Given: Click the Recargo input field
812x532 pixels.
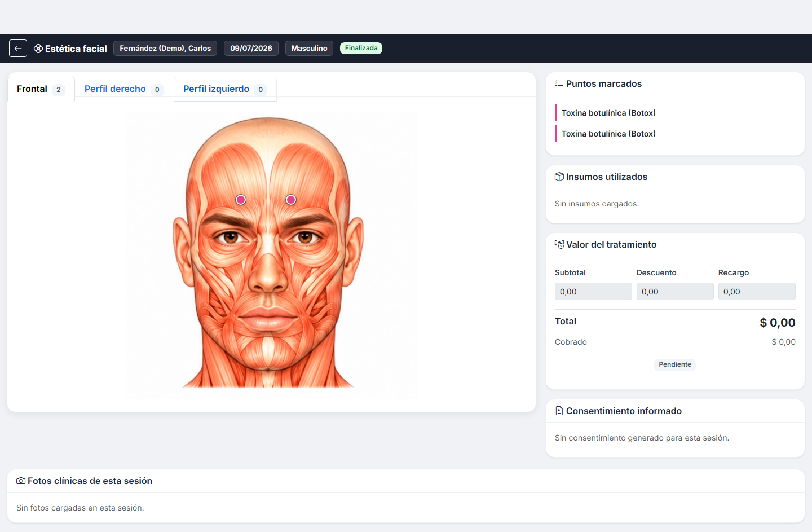Looking at the screenshot, I should (757, 292).
